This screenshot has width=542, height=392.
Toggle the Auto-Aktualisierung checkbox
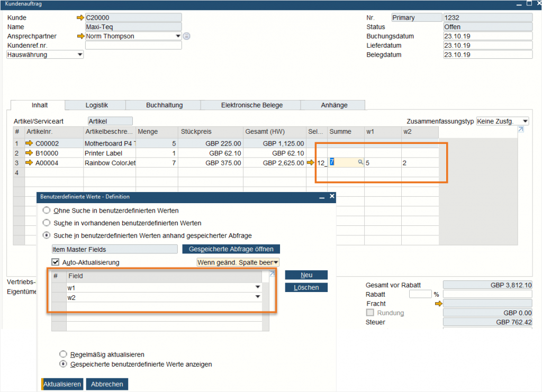click(55, 262)
